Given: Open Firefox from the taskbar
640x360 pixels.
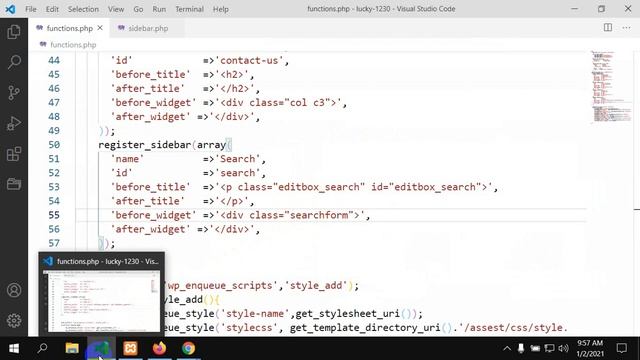Looking at the screenshot, I should tap(159, 348).
